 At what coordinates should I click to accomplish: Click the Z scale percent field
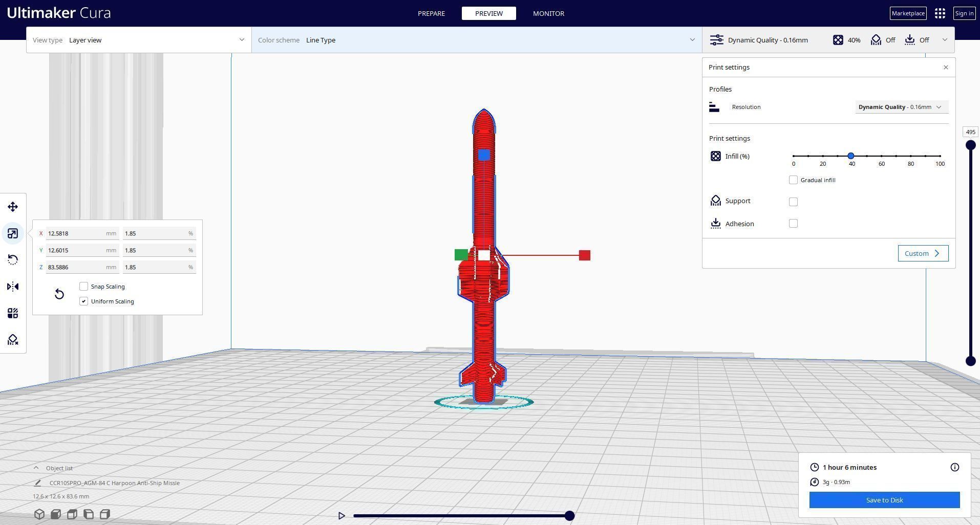click(x=159, y=267)
